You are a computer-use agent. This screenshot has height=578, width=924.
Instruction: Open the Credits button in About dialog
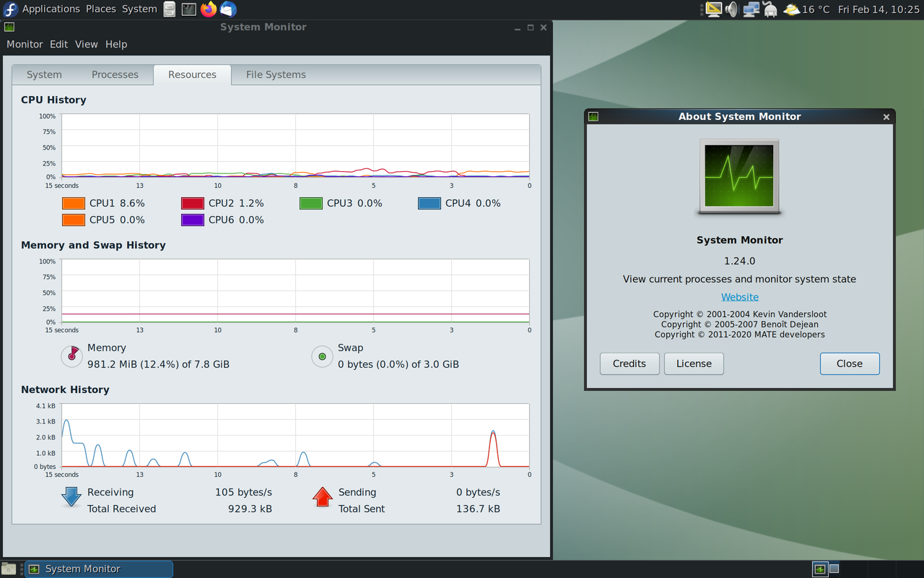pos(629,363)
